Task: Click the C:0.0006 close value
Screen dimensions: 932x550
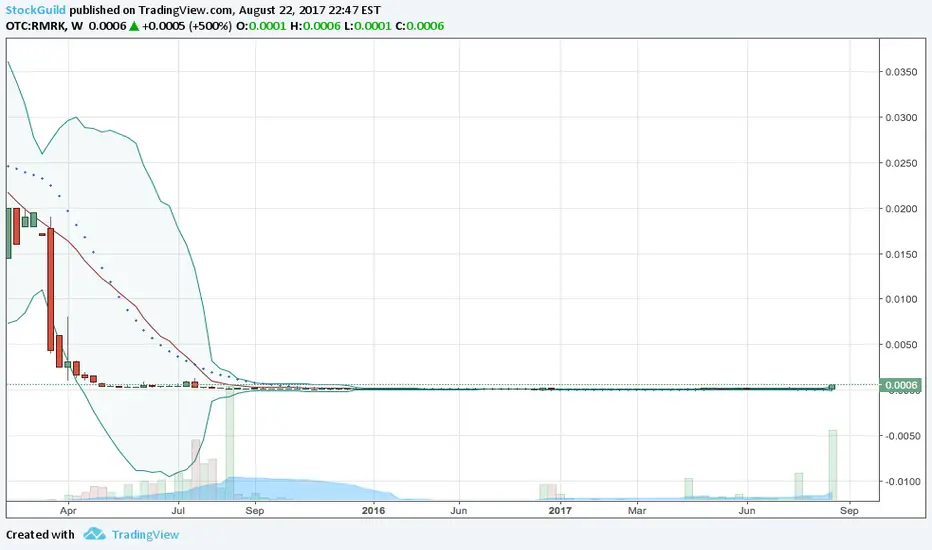Action: [420, 26]
